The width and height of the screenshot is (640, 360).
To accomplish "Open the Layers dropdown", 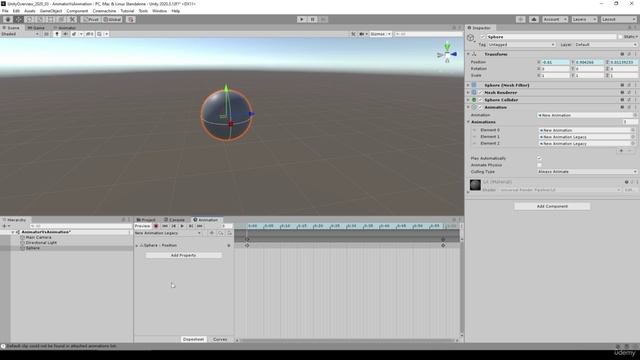I will (x=584, y=19).
